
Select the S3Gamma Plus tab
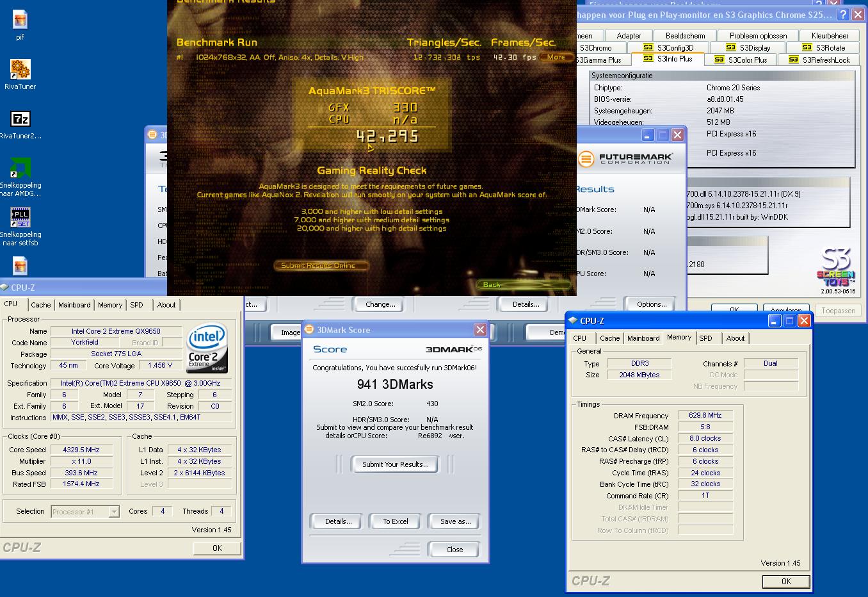coord(600,60)
